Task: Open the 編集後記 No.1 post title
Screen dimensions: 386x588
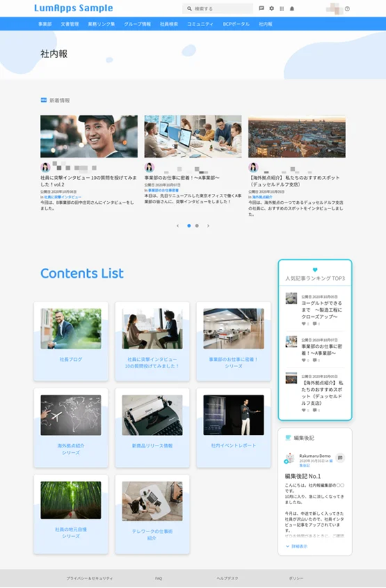Action: (303, 476)
